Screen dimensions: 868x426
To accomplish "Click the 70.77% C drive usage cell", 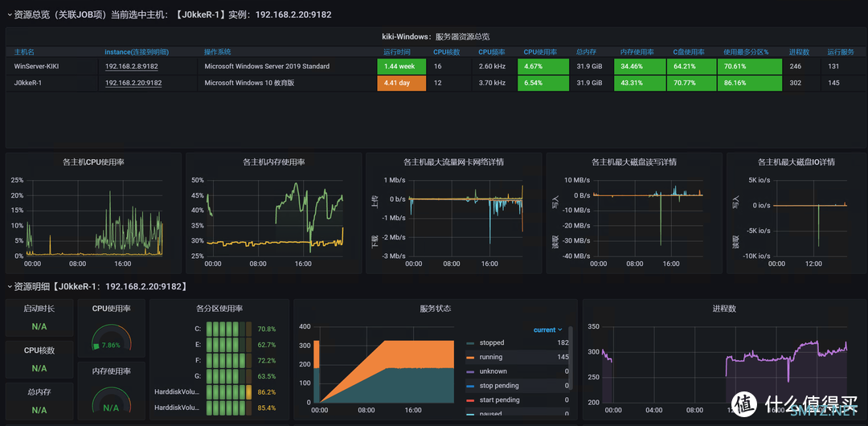I will click(693, 83).
